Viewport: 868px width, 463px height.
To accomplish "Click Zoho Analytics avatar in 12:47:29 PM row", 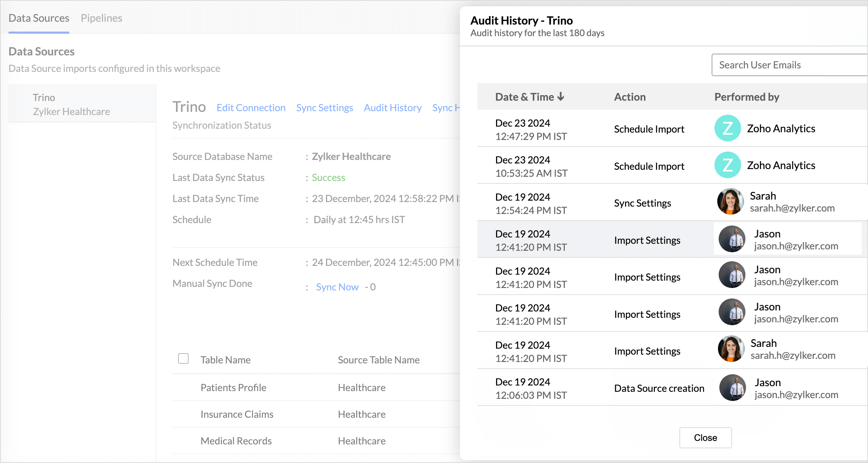I will (x=728, y=128).
